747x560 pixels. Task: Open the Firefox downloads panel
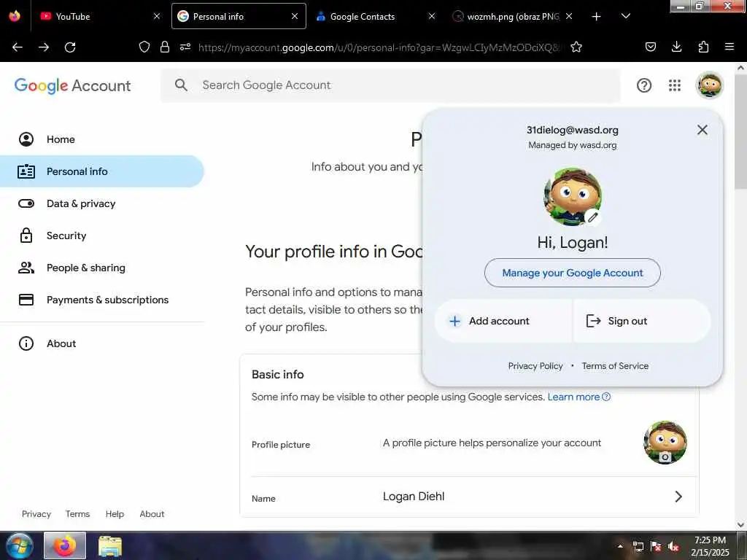pyautogui.click(x=676, y=47)
